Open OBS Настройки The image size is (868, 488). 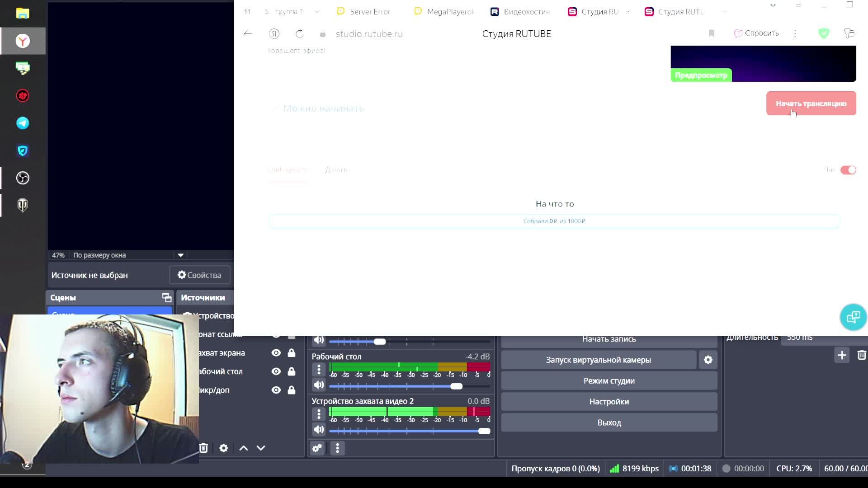(x=609, y=402)
